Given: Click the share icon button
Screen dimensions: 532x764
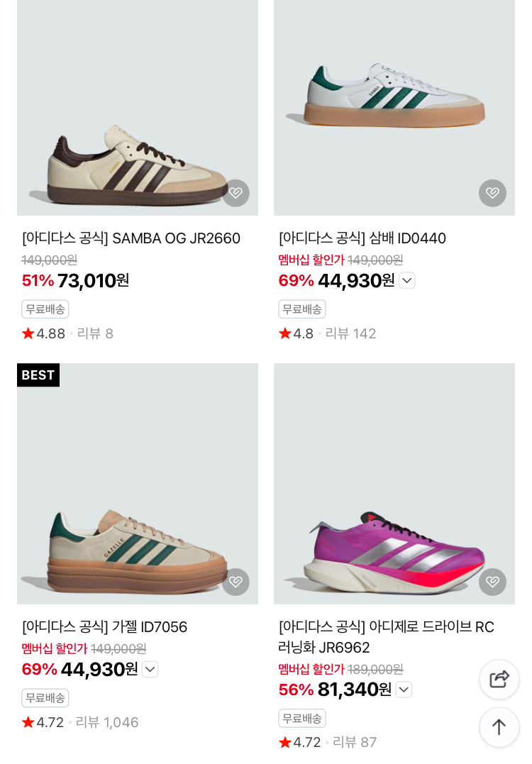Looking at the screenshot, I should 499,679.
